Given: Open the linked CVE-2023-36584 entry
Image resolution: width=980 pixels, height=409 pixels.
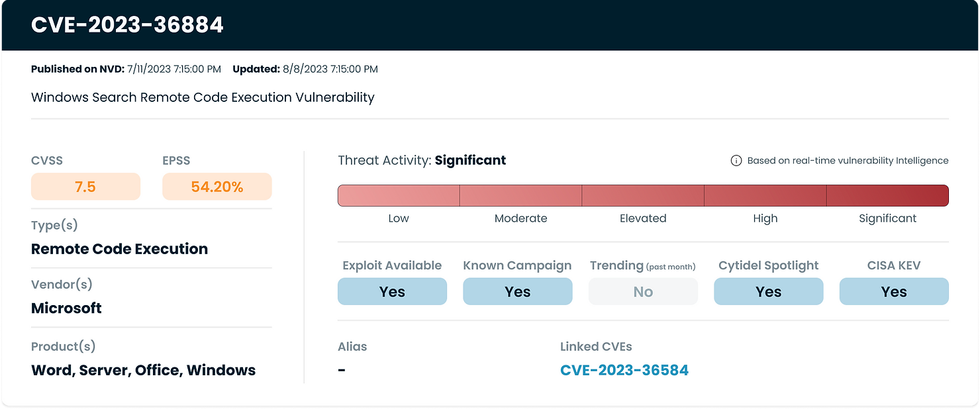Looking at the screenshot, I should coord(624,370).
